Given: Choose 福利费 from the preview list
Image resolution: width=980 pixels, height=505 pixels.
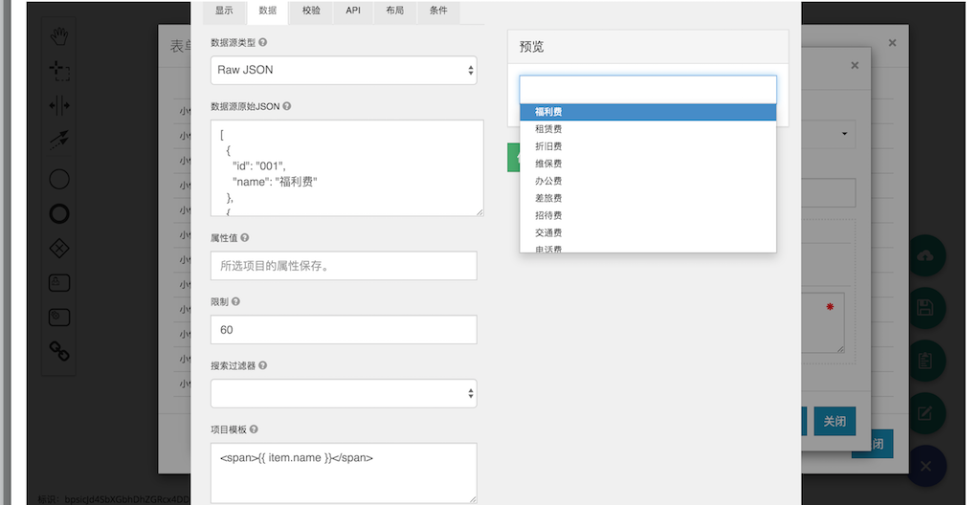Looking at the screenshot, I should coord(548,112).
